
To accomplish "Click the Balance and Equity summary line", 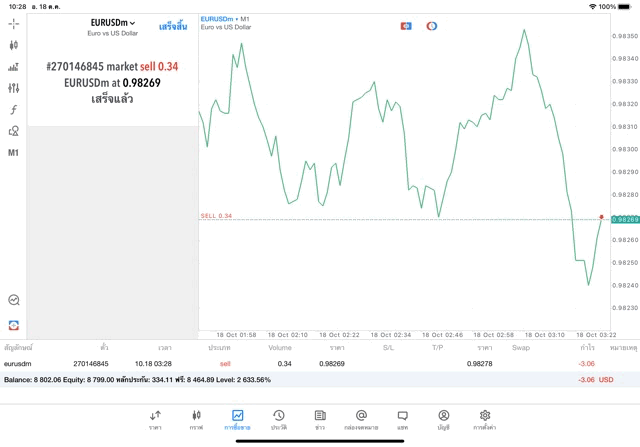I will tap(137, 380).
